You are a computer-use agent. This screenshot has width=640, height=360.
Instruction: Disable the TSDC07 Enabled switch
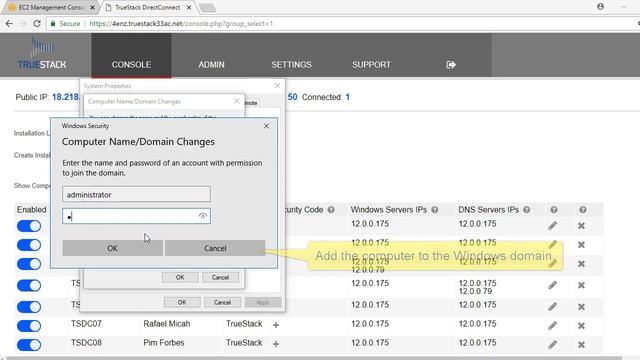29,326
